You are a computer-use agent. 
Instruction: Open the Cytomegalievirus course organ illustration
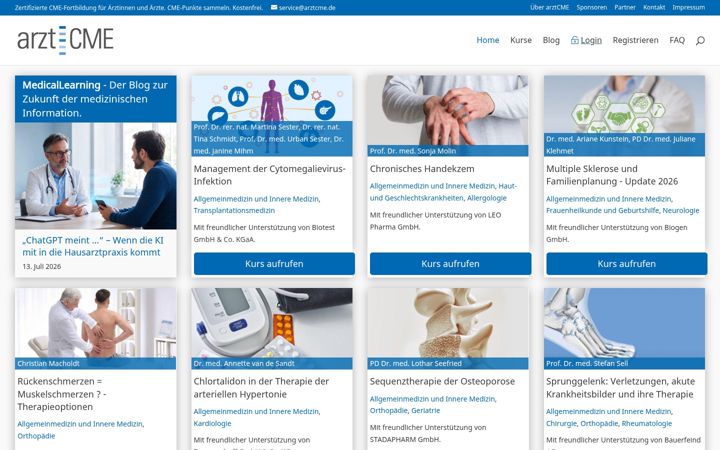point(272,98)
